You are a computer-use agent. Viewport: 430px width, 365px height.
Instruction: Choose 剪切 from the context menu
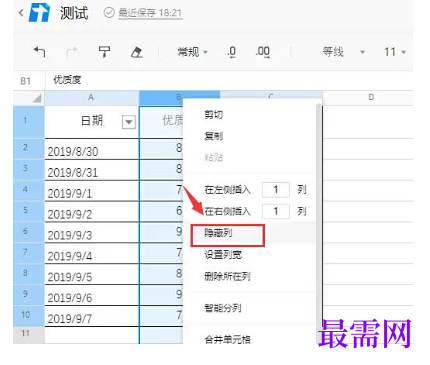tap(213, 115)
